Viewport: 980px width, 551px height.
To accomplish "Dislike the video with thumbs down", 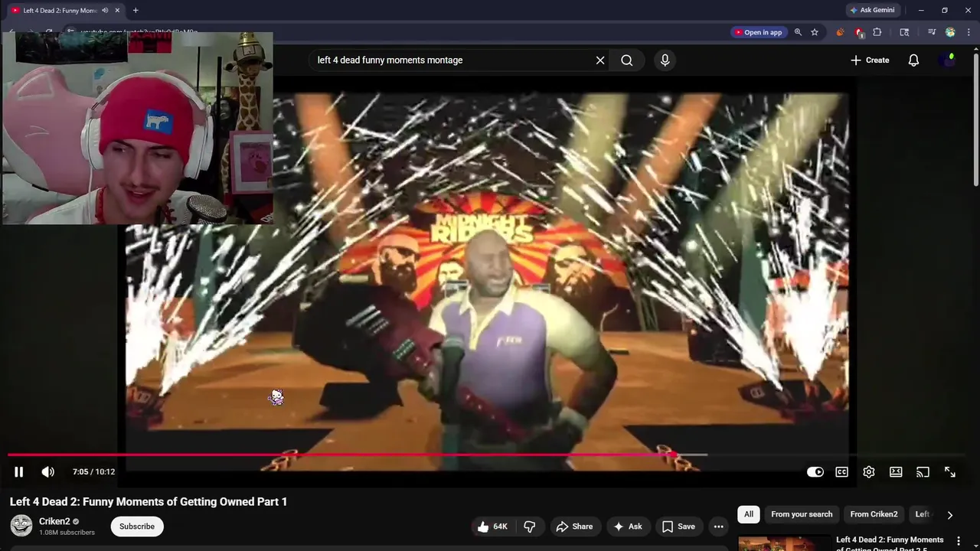I will [530, 527].
